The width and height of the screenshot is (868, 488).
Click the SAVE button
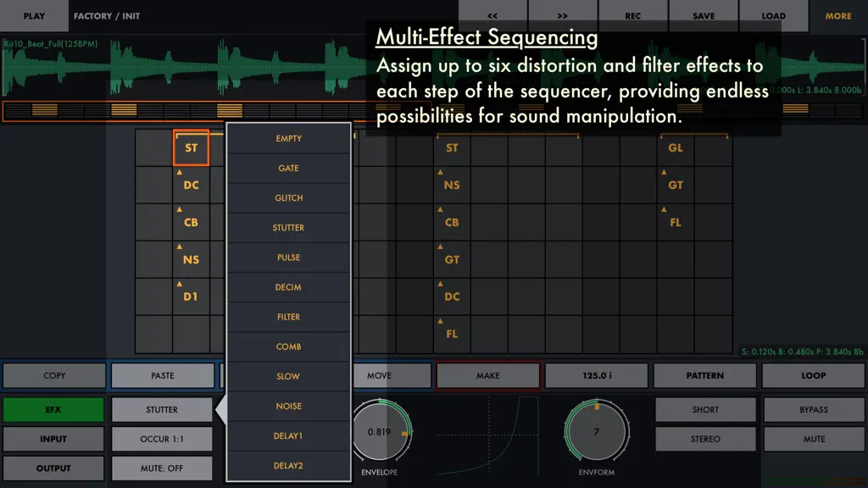[703, 15]
